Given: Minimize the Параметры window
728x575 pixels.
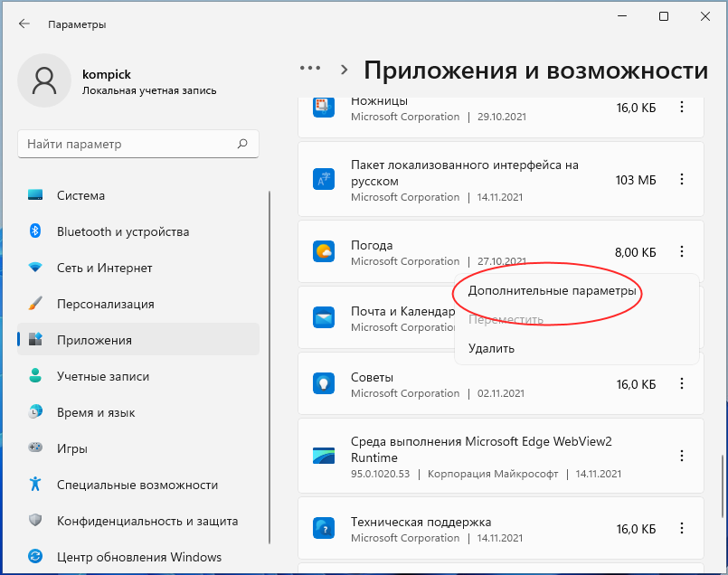Looking at the screenshot, I should click(622, 16).
